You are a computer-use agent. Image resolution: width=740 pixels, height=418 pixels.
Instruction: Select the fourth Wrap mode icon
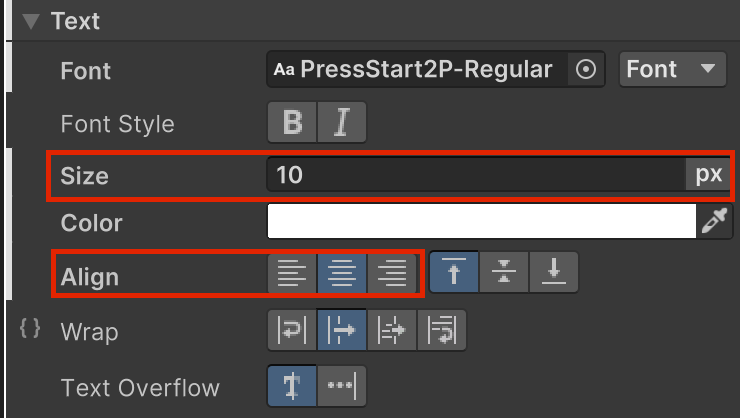(440, 329)
